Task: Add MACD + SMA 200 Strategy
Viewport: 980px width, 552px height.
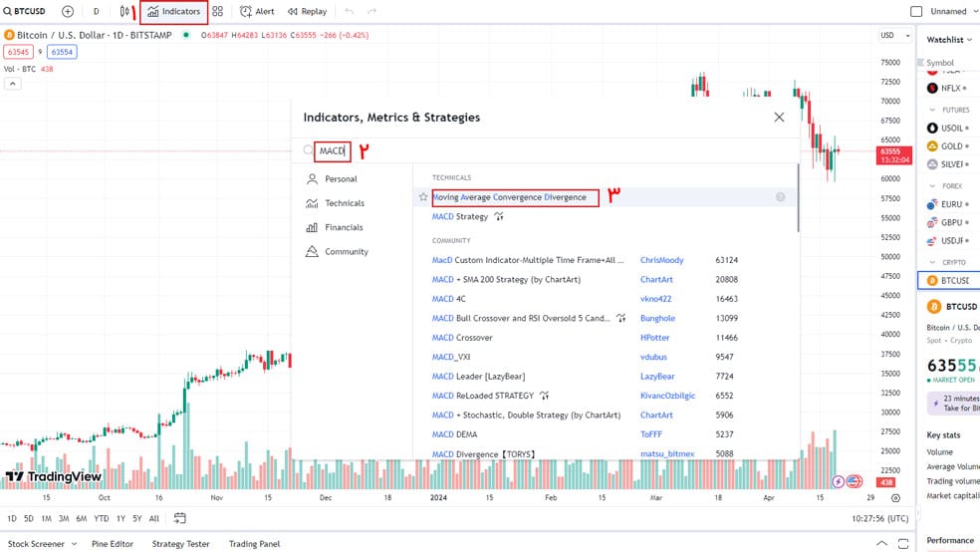Action: click(506, 279)
